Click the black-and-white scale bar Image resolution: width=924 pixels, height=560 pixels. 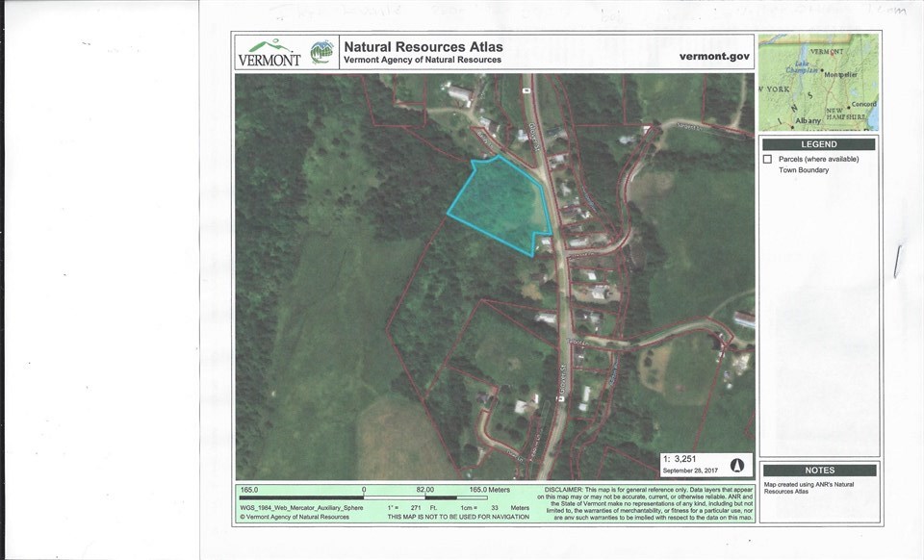363,497
